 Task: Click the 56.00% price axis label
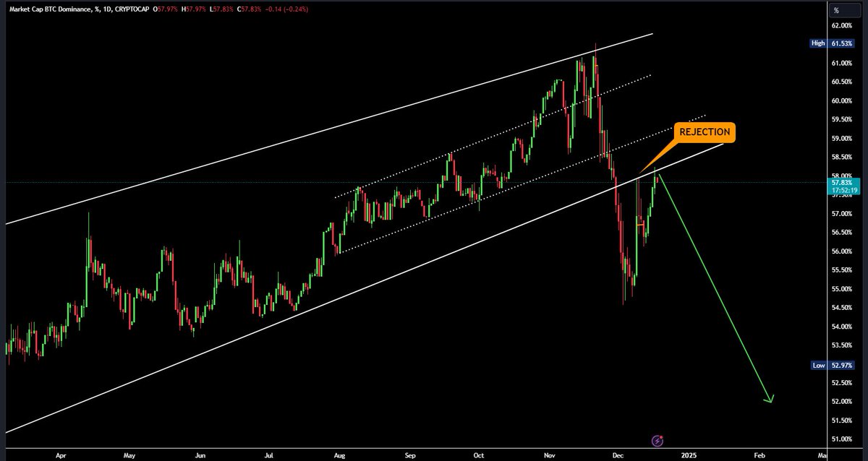point(841,251)
